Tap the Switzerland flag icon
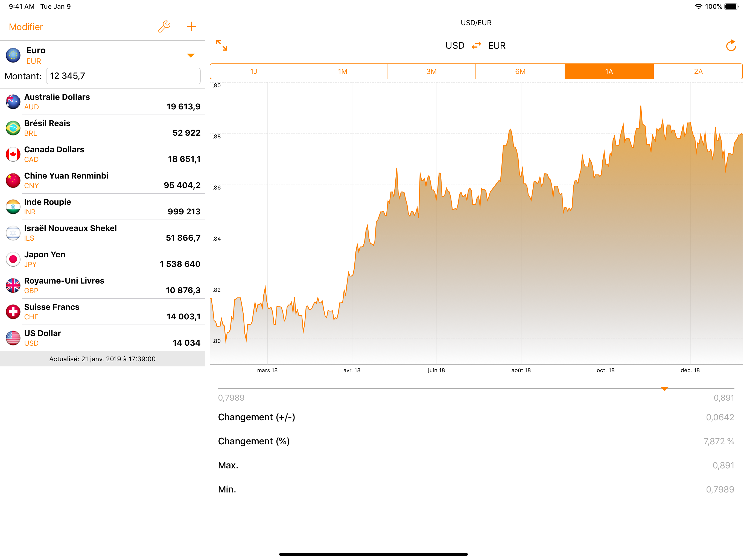747x560 pixels. (x=13, y=312)
